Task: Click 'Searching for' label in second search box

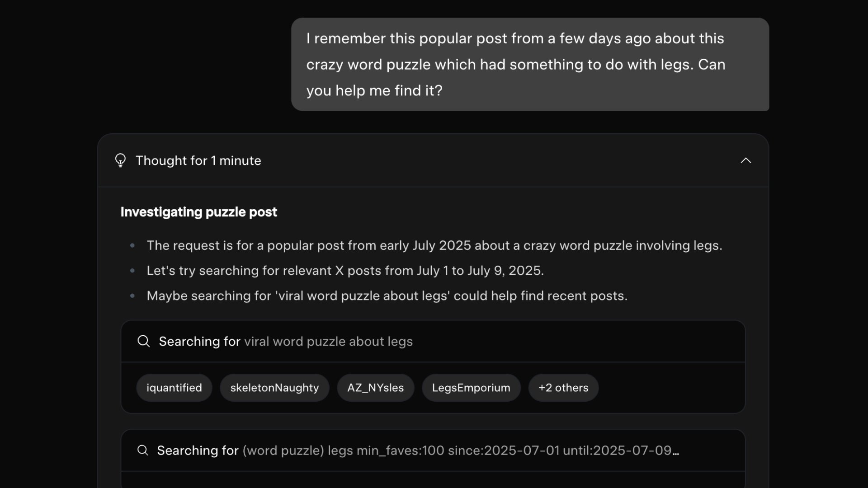Action: click(x=198, y=450)
